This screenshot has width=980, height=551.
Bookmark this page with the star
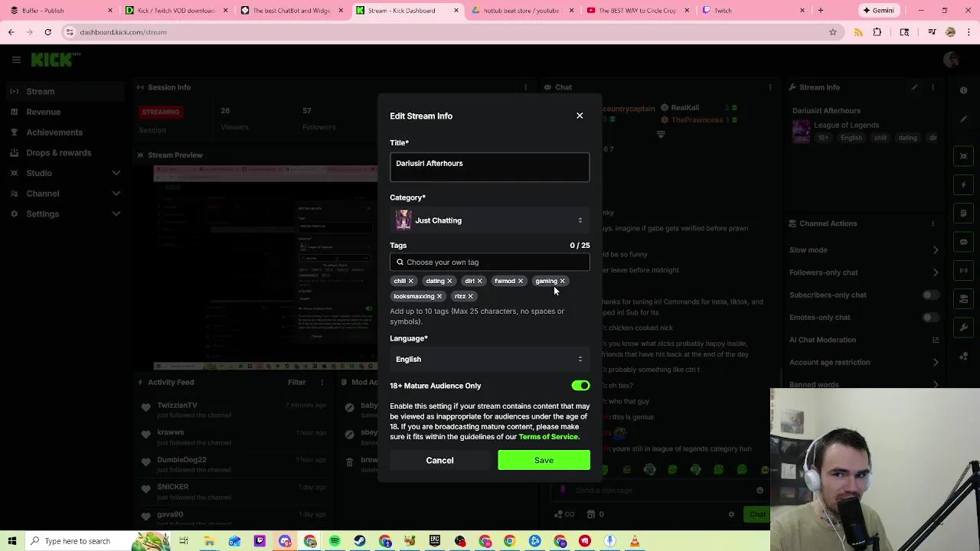coord(833,32)
